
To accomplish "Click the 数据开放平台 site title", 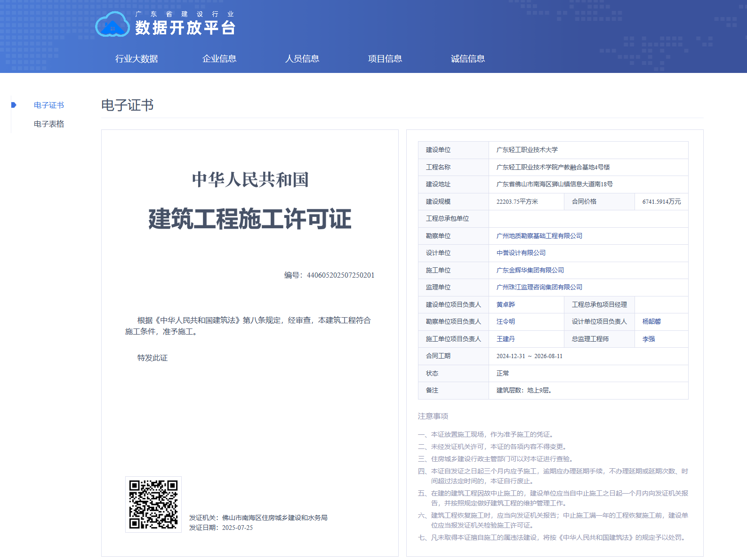I will pos(185,28).
